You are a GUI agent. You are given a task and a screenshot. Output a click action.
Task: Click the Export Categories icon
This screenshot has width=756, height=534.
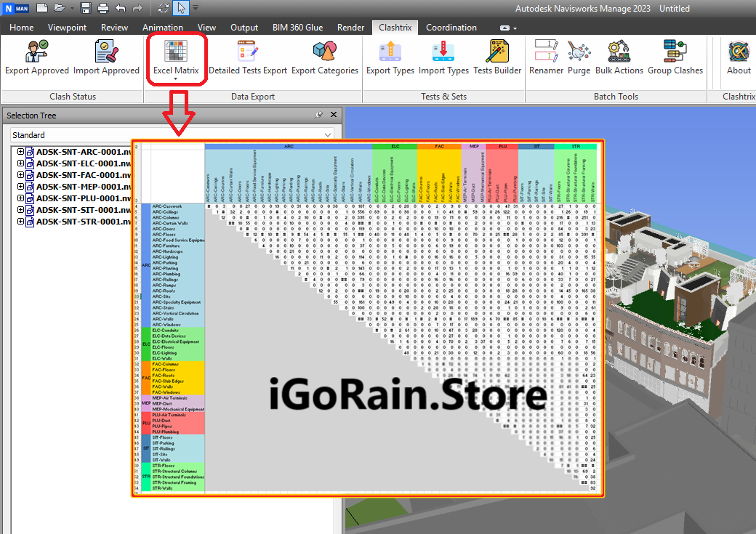coord(325,57)
